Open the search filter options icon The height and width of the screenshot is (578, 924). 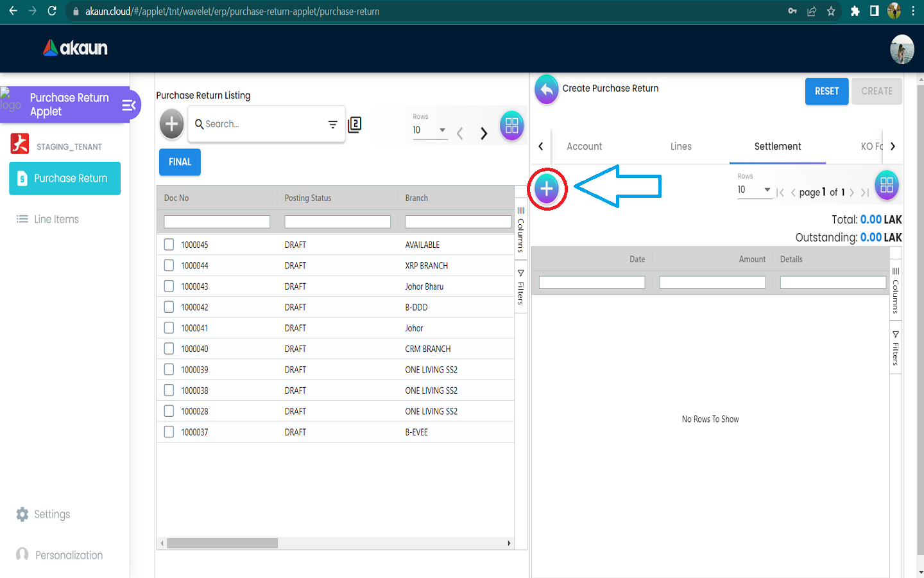(x=332, y=125)
